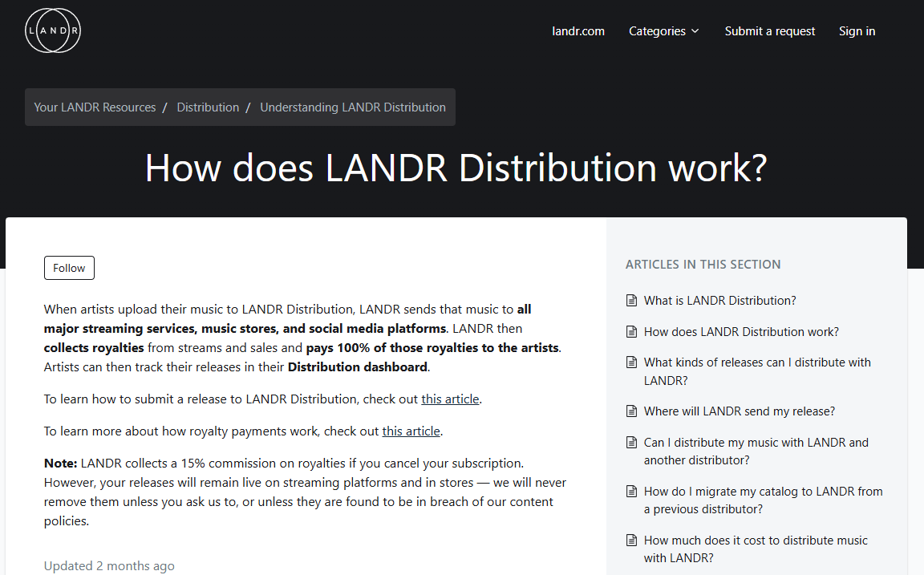Click the Distribution breadcrumb link
This screenshot has width=924, height=575.
click(208, 107)
